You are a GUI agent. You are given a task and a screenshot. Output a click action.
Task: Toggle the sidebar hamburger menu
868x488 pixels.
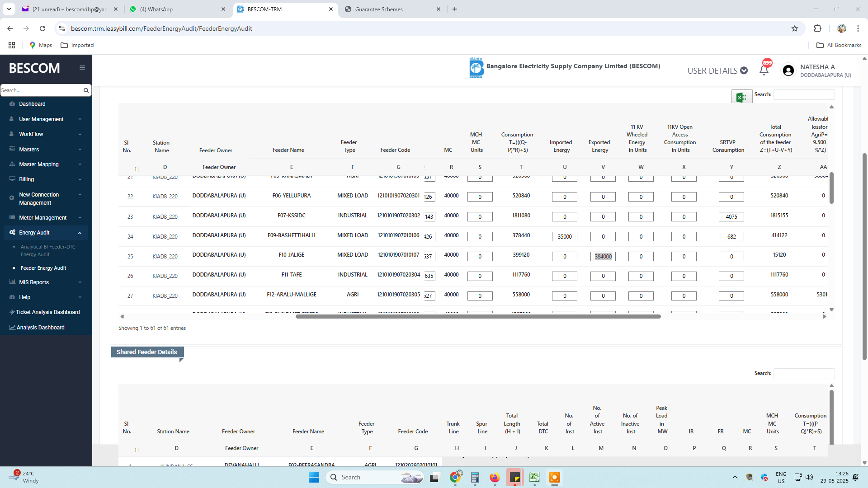click(x=82, y=68)
